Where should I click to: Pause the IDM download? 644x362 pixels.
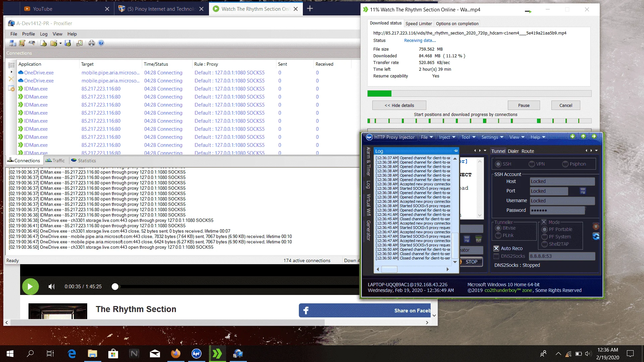pos(524,105)
